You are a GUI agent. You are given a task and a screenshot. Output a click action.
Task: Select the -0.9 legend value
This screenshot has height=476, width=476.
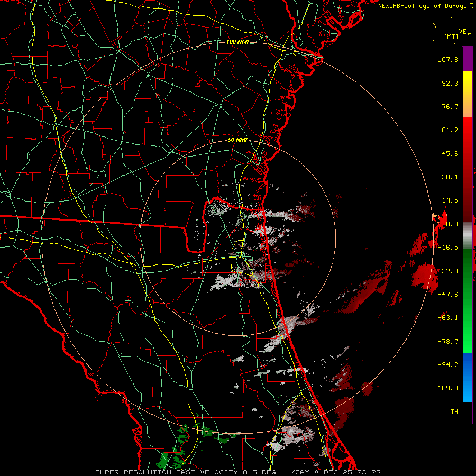coord(450,224)
